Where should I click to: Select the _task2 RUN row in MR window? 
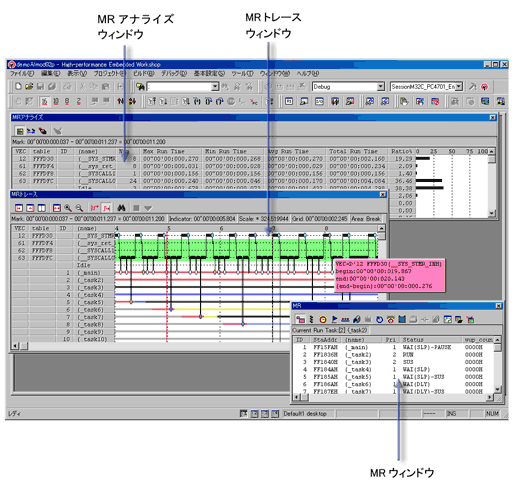pyautogui.click(x=393, y=355)
